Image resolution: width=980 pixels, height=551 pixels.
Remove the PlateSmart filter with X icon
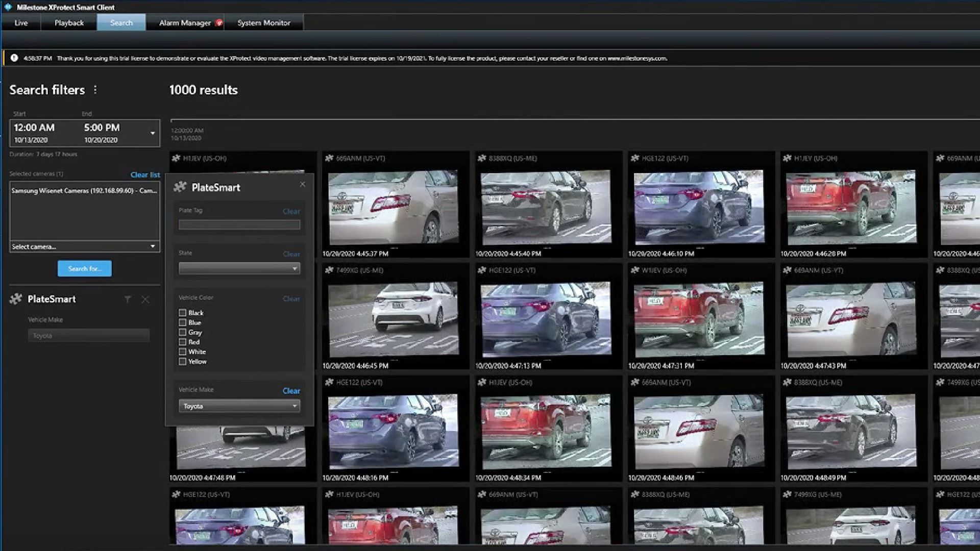pos(145,299)
